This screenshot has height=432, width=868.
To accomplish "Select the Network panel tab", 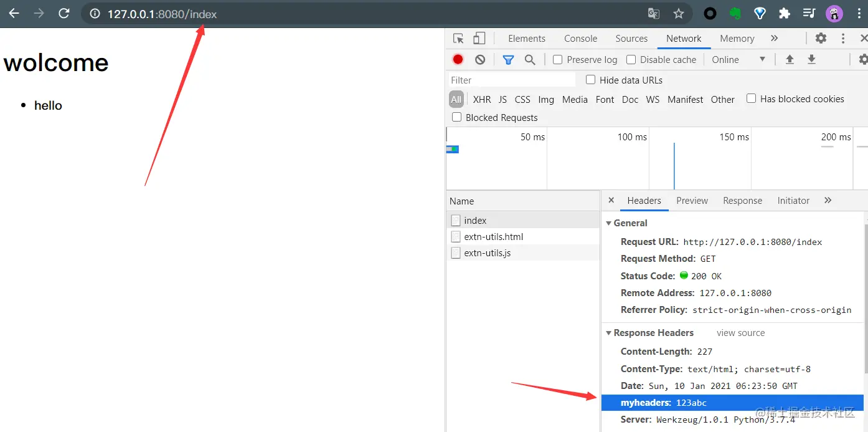I will [x=684, y=39].
